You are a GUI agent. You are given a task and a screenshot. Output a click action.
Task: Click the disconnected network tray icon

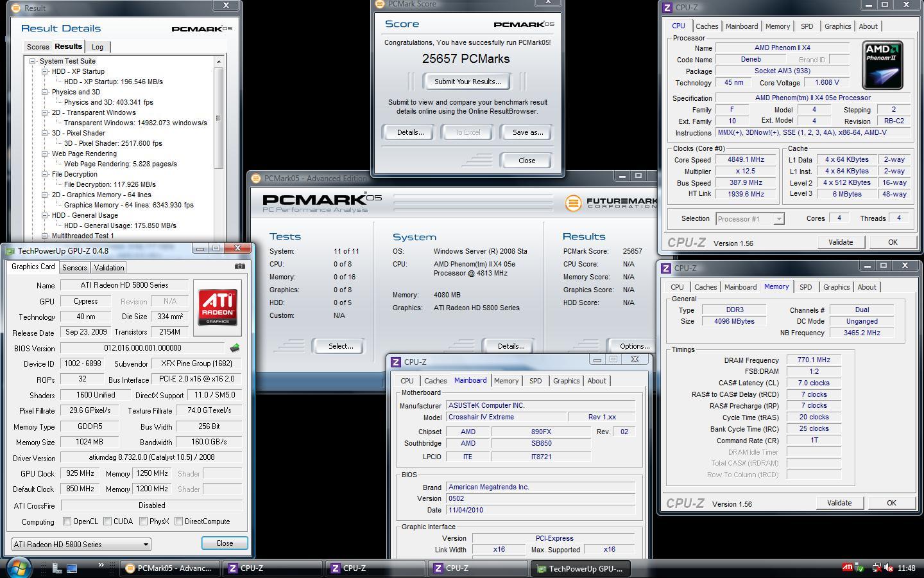coord(876,568)
